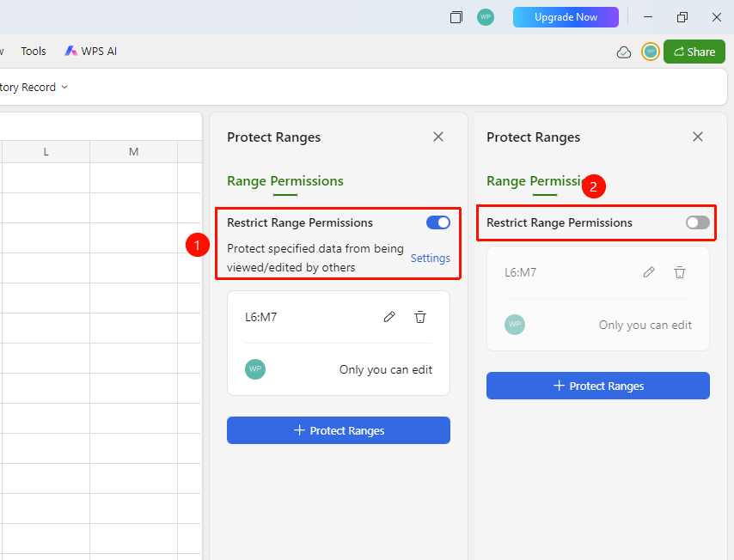Close the left Protect Ranges panel

tap(438, 137)
